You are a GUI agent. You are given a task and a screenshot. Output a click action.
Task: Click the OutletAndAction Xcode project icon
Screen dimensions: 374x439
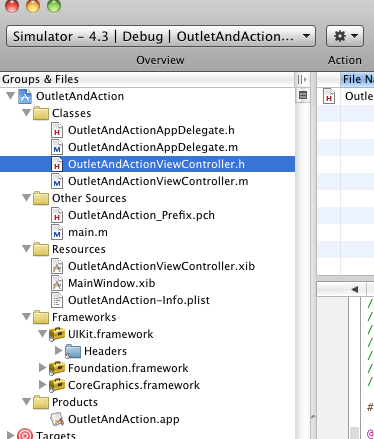[x=25, y=96]
